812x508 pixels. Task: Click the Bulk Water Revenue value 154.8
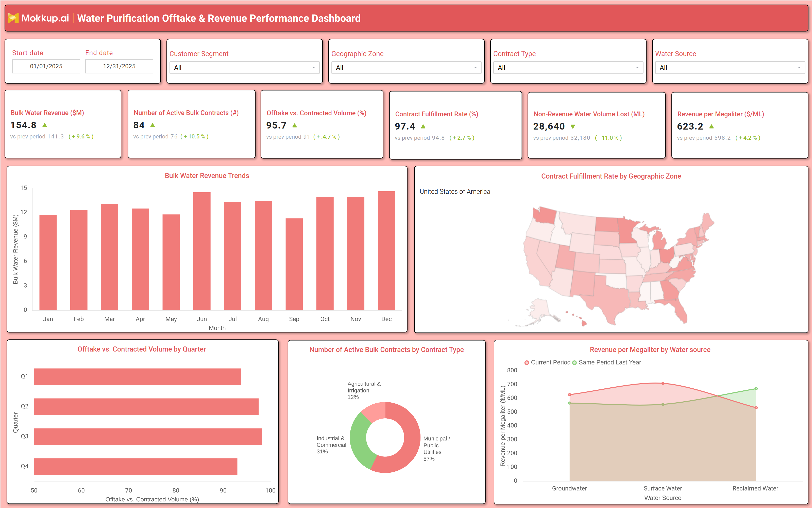[24, 125]
